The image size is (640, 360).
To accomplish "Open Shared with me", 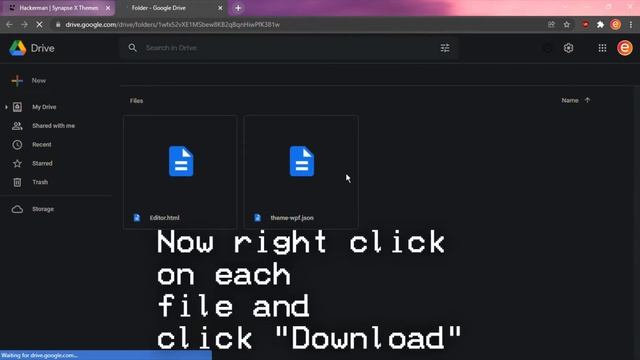I will 53,126.
